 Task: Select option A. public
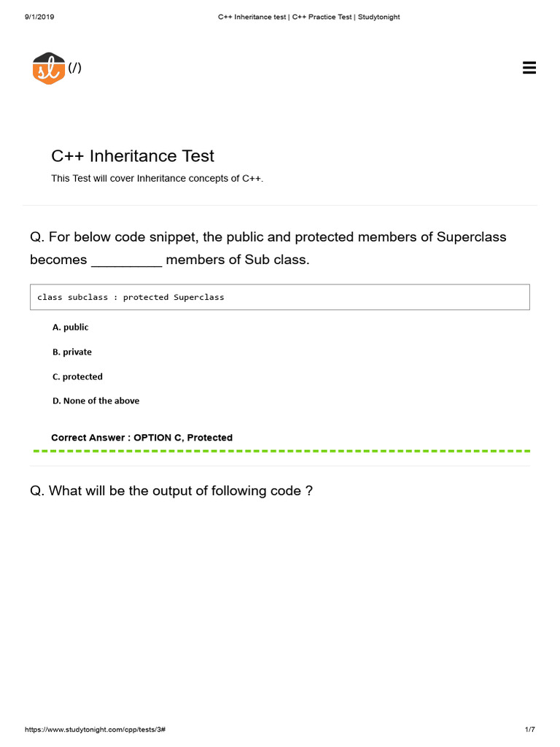[x=70, y=328]
